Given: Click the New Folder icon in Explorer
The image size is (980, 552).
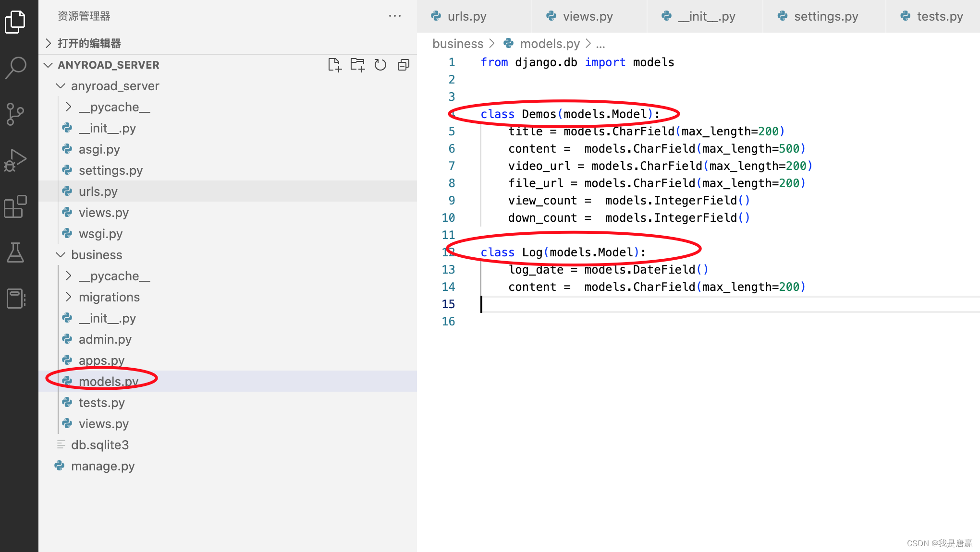Looking at the screenshot, I should click(357, 64).
